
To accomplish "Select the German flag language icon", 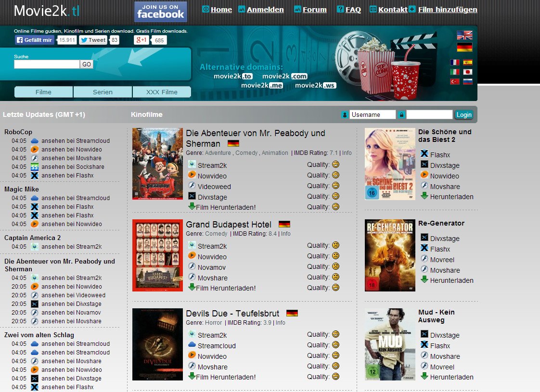I will pyautogui.click(x=464, y=47).
